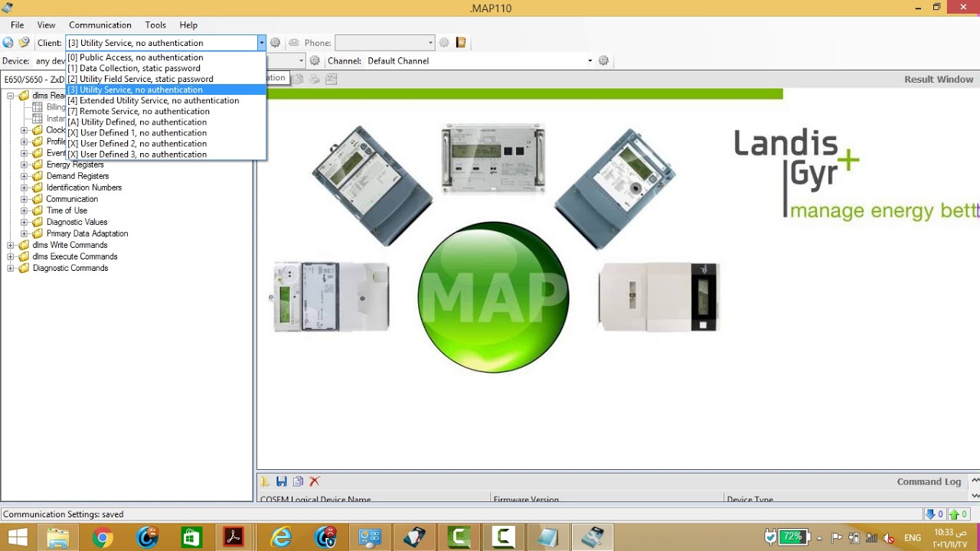980x551 pixels.
Task: Open the Help menu
Action: point(188,25)
